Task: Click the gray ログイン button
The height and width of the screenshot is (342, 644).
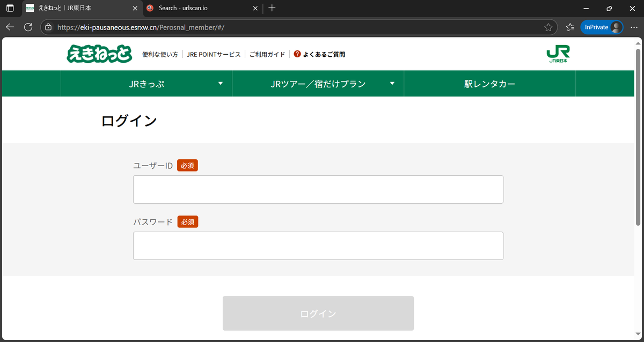Action: (x=318, y=314)
